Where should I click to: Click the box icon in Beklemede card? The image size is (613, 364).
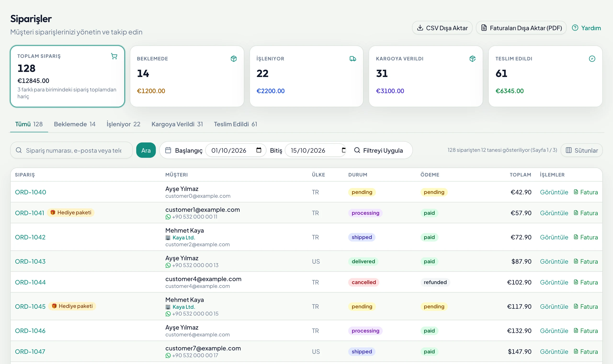(x=233, y=59)
